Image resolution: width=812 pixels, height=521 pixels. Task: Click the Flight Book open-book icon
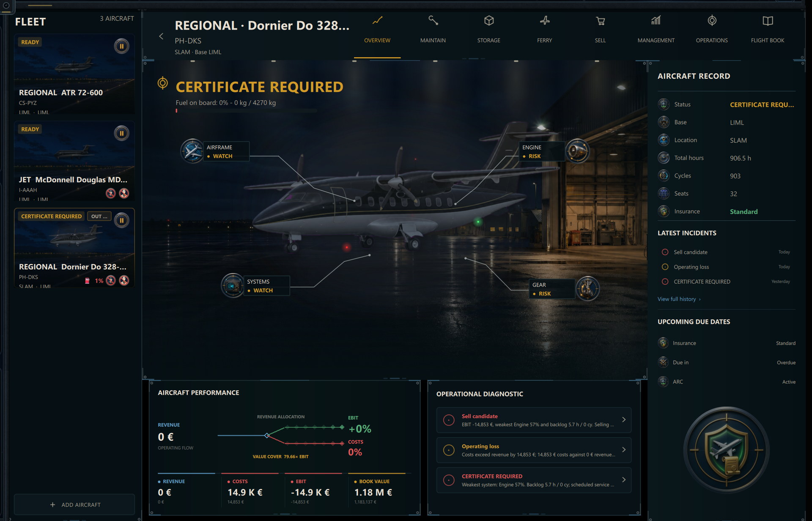coord(768,21)
